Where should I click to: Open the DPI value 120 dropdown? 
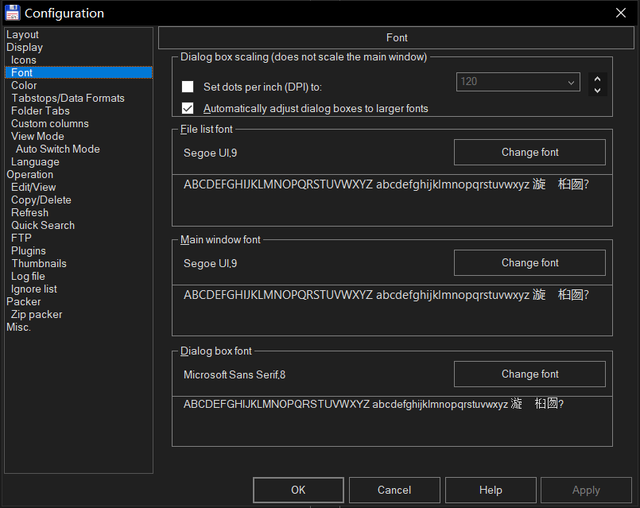click(518, 82)
